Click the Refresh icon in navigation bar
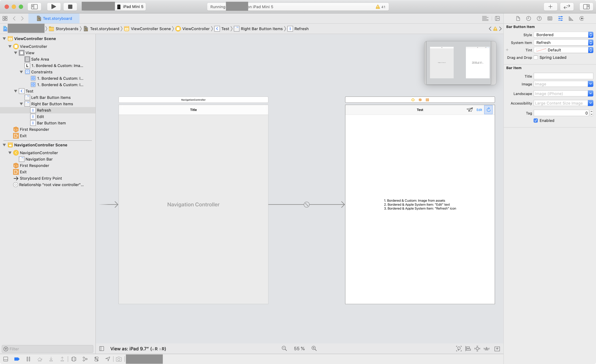The width and height of the screenshot is (596, 364). tap(488, 110)
